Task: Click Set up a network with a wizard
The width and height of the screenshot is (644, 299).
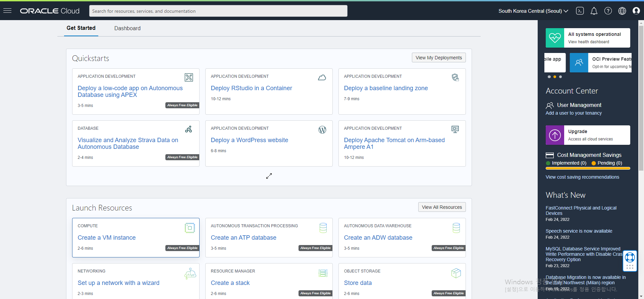Action: pyautogui.click(x=118, y=283)
